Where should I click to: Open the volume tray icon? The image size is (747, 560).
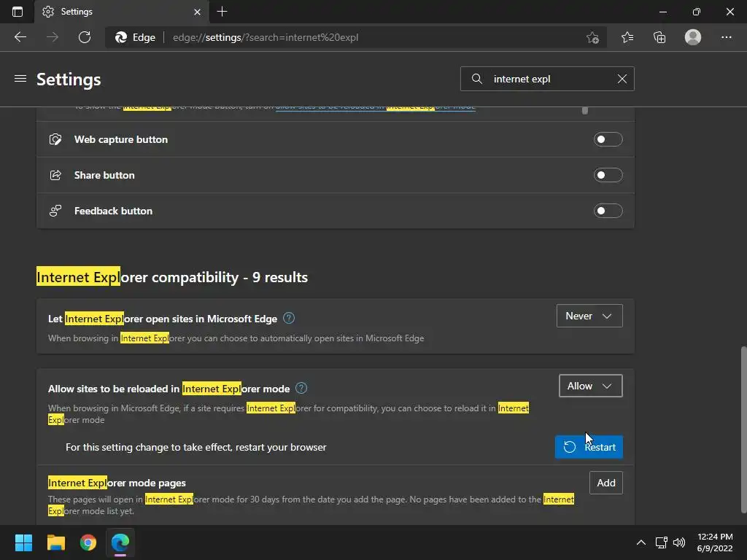pyautogui.click(x=679, y=542)
